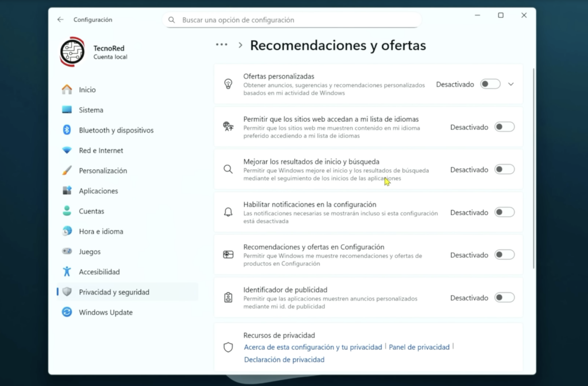Open Declaración de privacidad link

[284, 360]
